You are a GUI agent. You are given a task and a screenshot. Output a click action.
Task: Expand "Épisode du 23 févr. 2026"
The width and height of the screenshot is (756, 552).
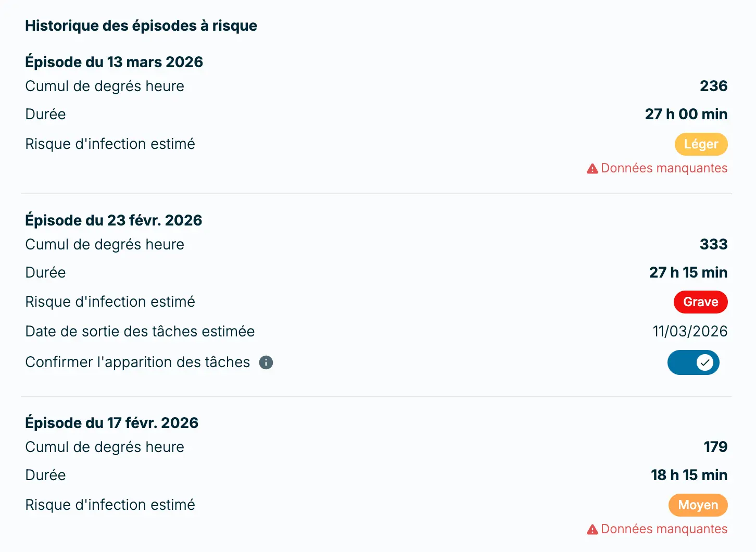114,220
